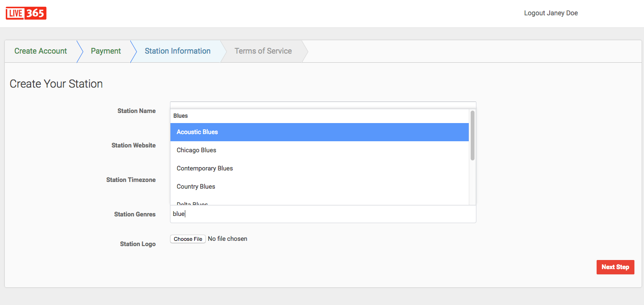
Task: Click the Blues group heading
Action: click(x=181, y=116)
